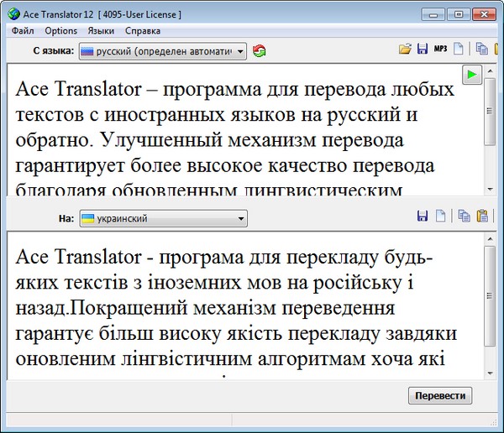Screen dimensions: 504x433
Task: Clear source text with the top blank page icon
Action: click(459, 50)
